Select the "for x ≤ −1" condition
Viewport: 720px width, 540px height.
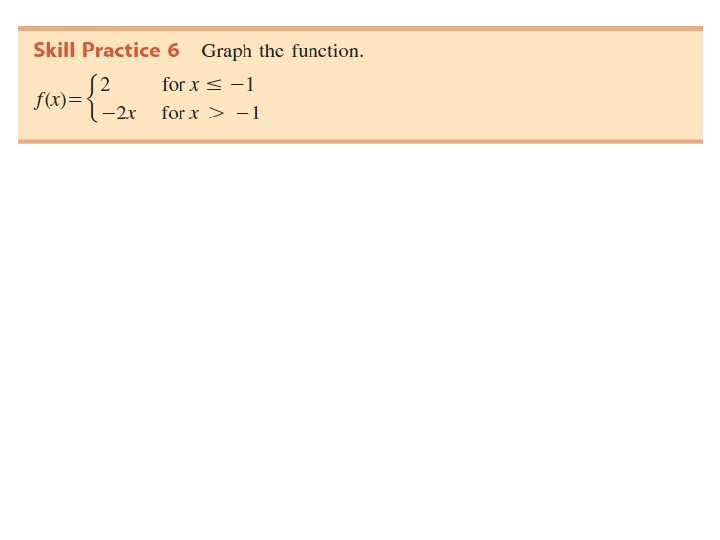tap(208, 85)
